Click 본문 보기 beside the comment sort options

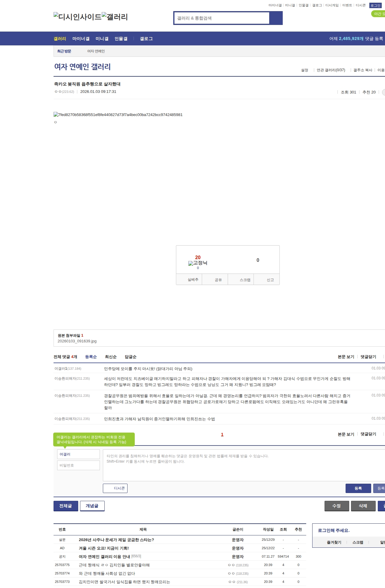[346, 357]
